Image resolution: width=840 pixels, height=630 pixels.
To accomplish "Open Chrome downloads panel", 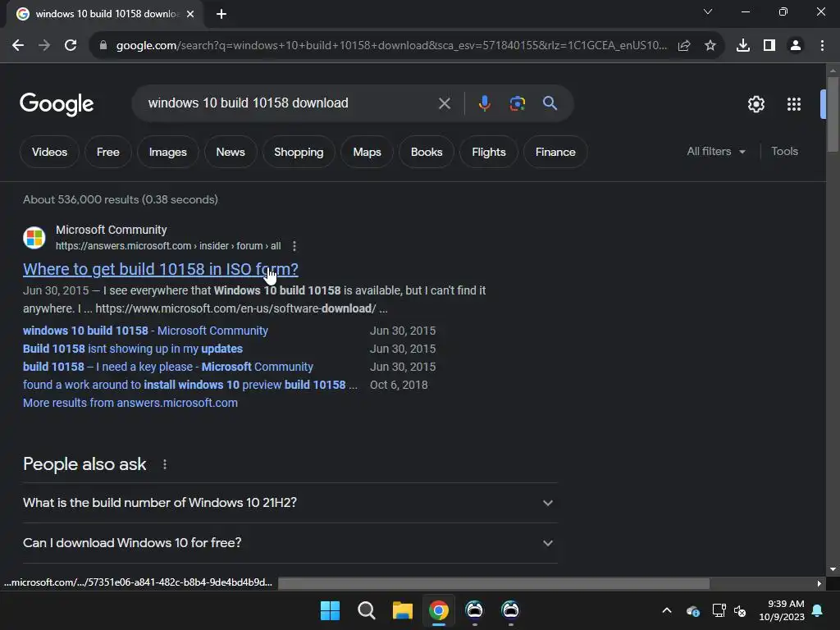I will point(743,46).
